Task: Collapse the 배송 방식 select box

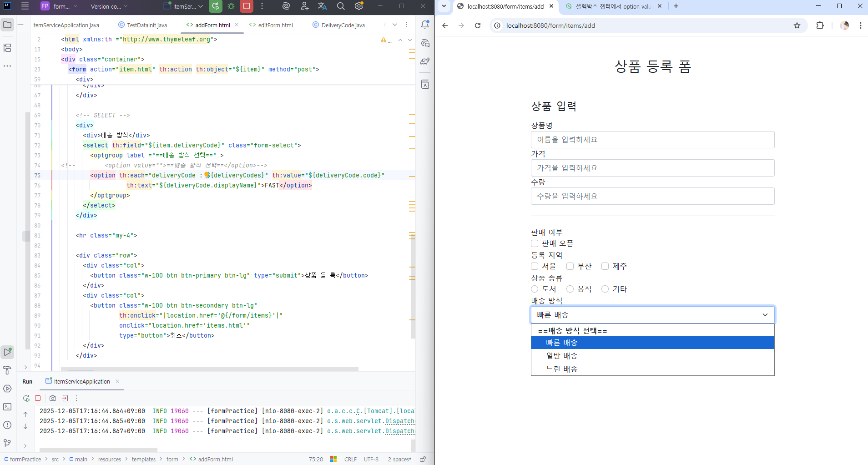Action: pyautogui.click(x=652, y=315)
